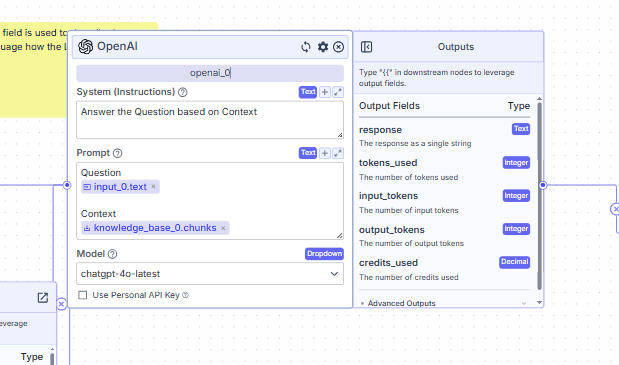Click Integer badge next to output_tokens

point(516,229)
